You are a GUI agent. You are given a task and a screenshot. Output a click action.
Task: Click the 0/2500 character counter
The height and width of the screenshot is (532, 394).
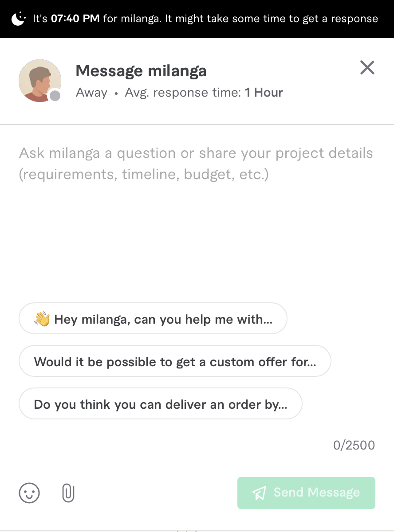click(354, 445)
